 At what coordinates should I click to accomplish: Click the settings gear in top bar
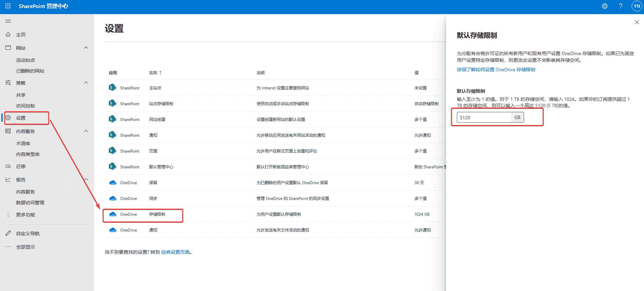click(x=605, y=6)
